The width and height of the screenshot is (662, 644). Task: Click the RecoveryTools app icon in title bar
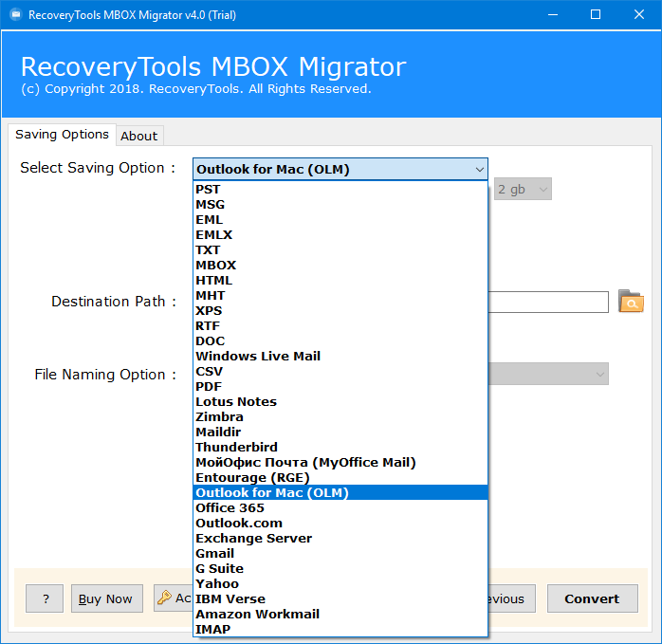(x=16, y=15)
